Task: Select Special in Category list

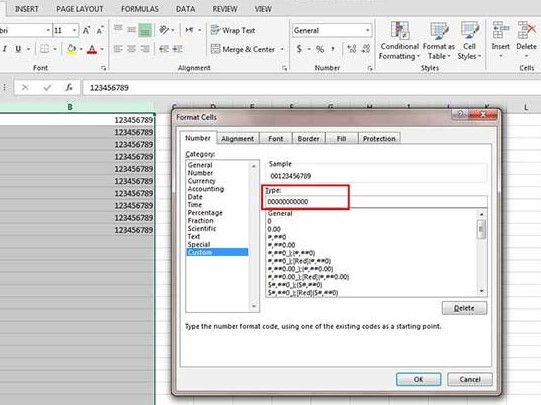Action: 199,244
